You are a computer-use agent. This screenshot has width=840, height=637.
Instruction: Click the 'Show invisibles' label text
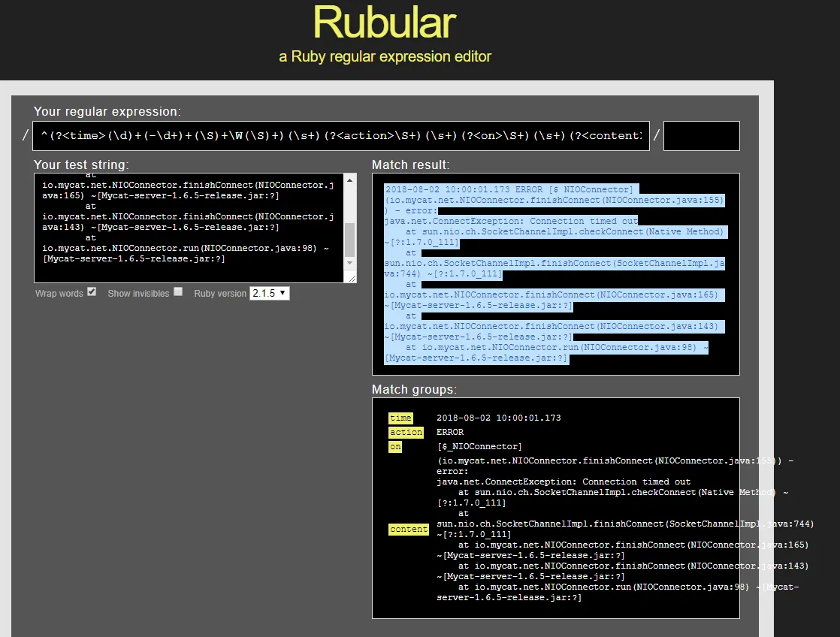point(138,294)
